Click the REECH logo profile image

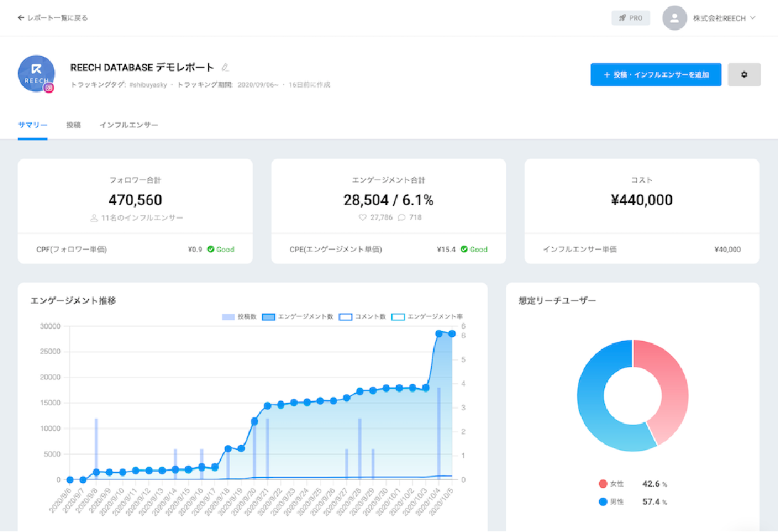[x=36, y=73]
